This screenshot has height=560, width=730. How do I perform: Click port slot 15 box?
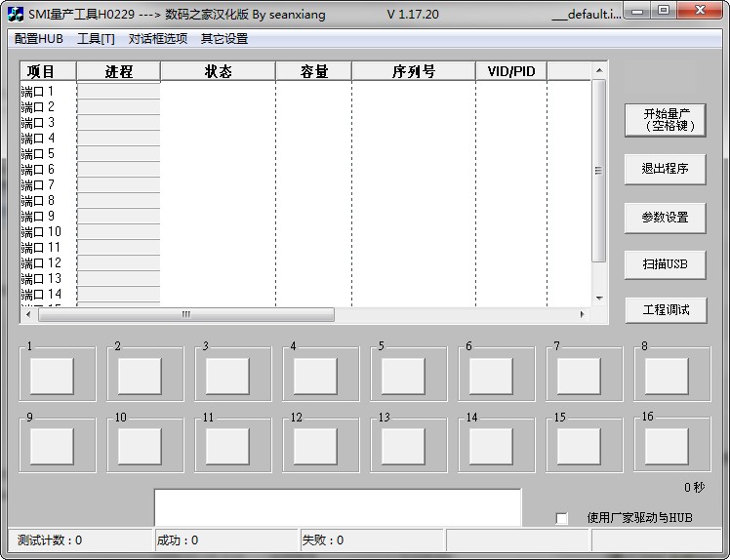click(x=579, y=447)
